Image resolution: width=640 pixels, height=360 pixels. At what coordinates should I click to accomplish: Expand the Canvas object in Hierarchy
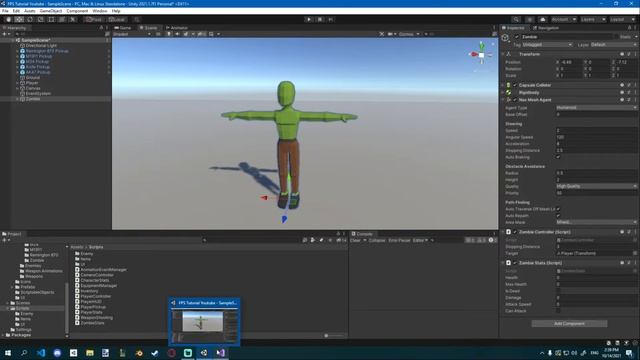(x=17, y=88)
